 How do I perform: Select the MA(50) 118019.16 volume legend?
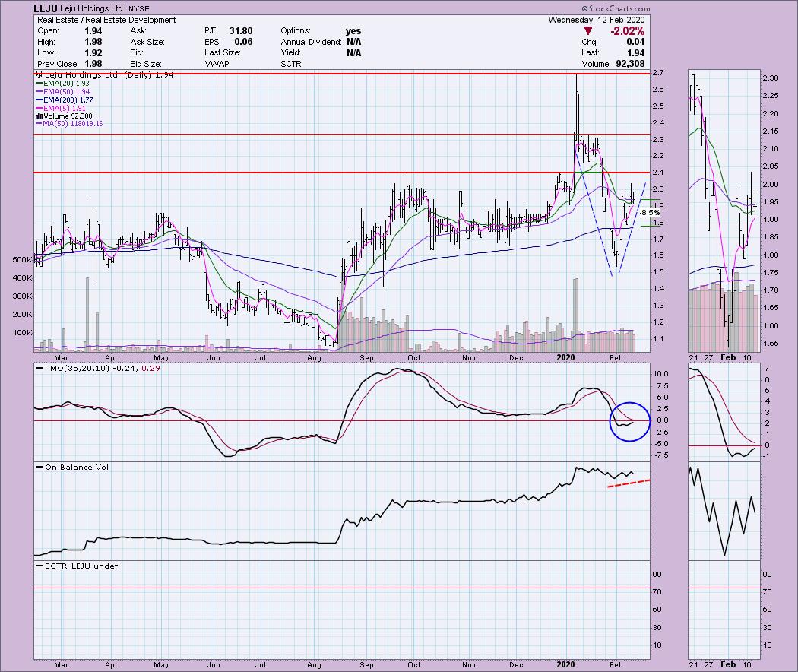(69, 124)
